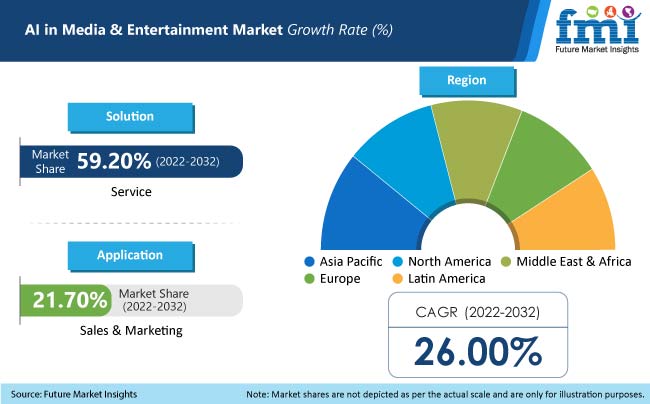Click the 59.20% market share bar
The width and height of the screenshot is (650, 404).
pyautogui.click(x=130, y=161)
